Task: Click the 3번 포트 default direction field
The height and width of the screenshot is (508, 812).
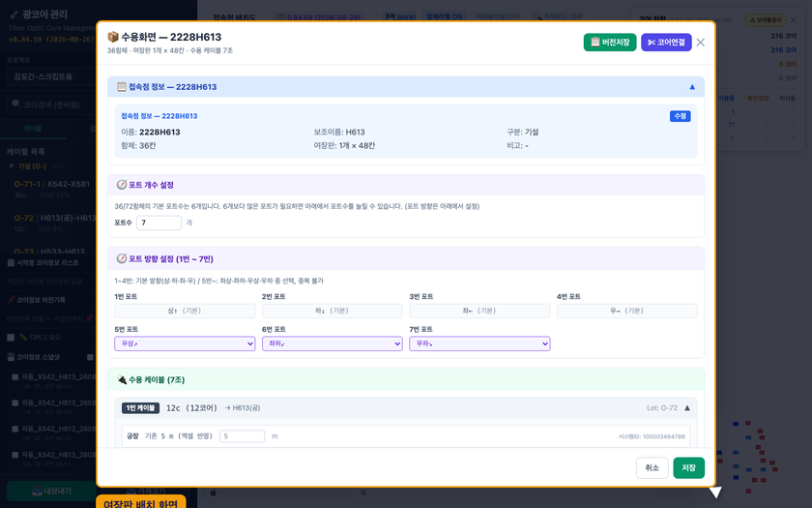Action: (x=479, y=311)
